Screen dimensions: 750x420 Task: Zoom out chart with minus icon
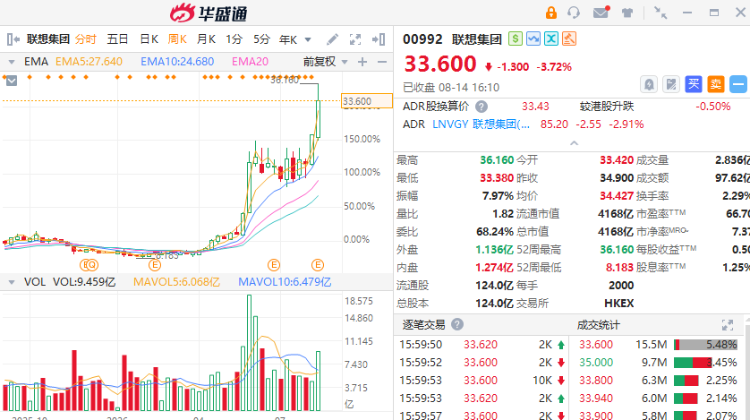(x=382, y=62)
